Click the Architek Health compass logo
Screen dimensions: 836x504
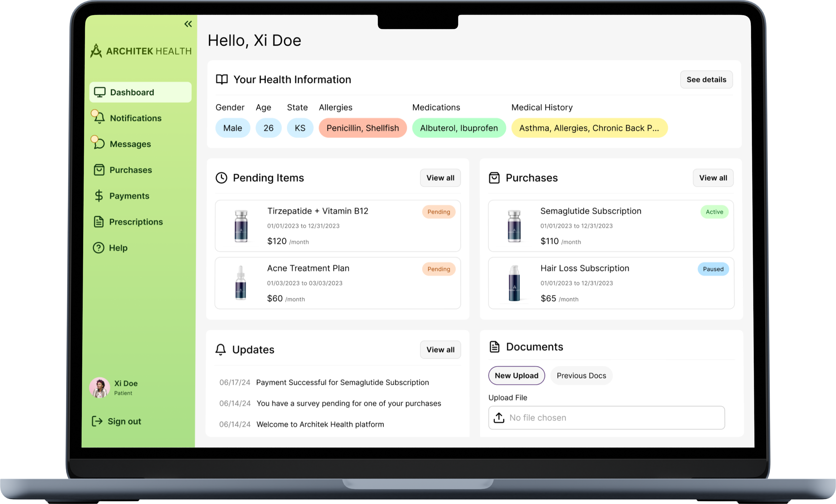(x=96, y=51)
